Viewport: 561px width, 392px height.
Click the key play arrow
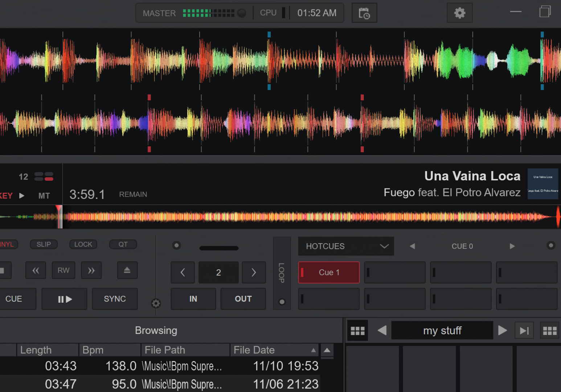click(22, 196)
